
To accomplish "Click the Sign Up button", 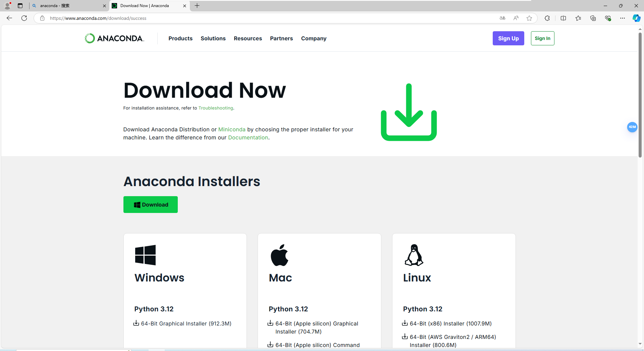I will pos(508,38).
